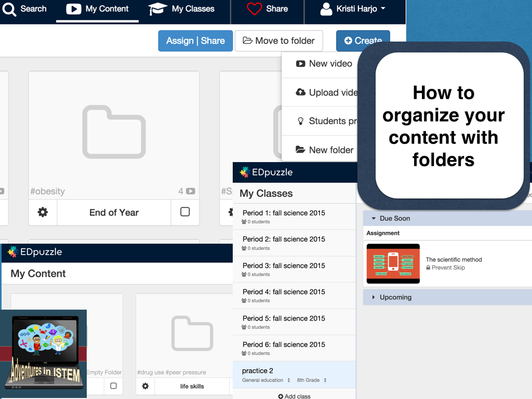Click lightbulb Students project icon
The width and height of the screenshot is (532, 399).
[301, 121]
